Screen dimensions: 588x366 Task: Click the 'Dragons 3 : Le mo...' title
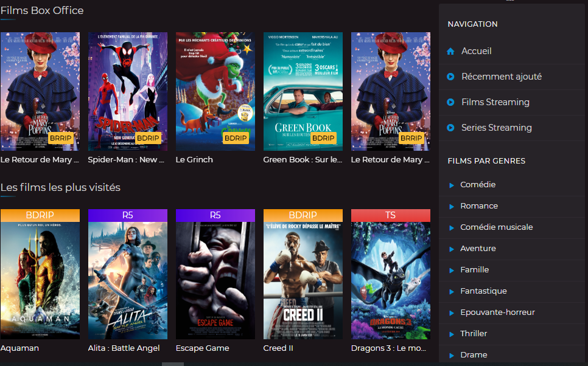click(x=388, y=348)
